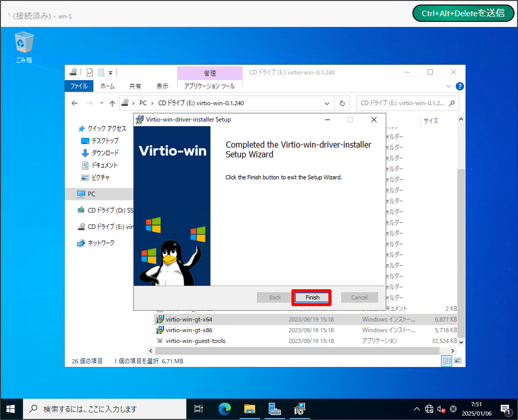The width and height of the screenshot is (518, 420).
Task: Open the 表示 ribbon tab
Action: (162, 86)
